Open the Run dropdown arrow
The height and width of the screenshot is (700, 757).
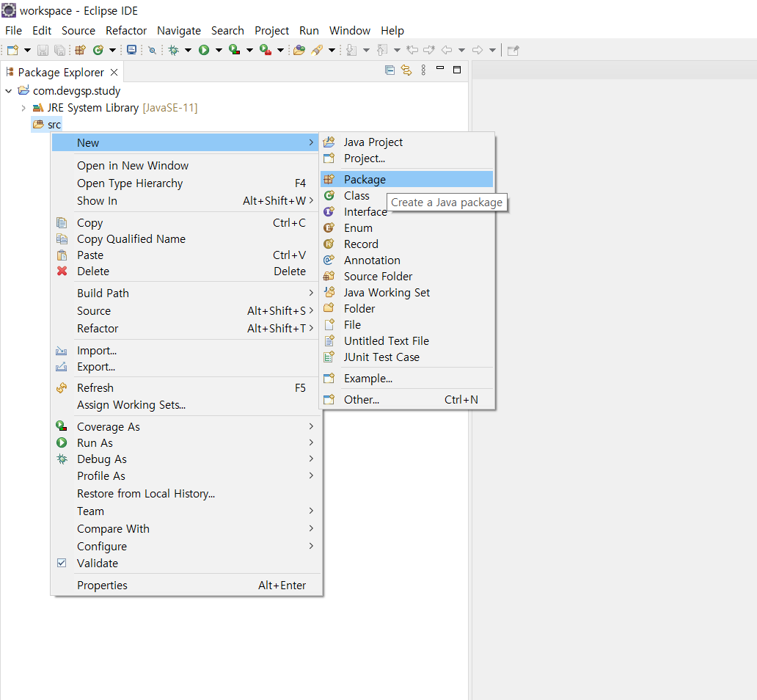tap(219, 50)
